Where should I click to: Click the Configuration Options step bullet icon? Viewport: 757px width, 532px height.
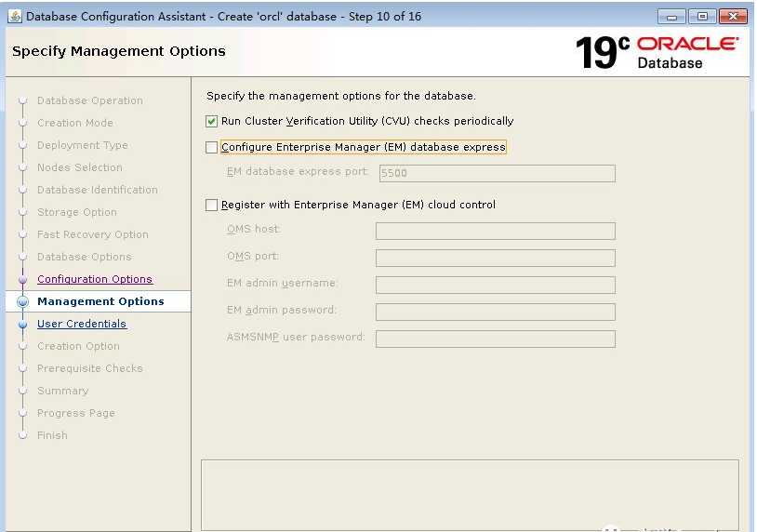point(22,280)
